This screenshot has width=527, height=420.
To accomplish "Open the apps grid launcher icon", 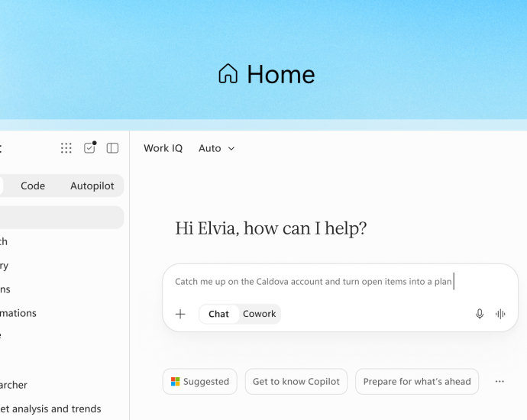I will coord(66,148).
